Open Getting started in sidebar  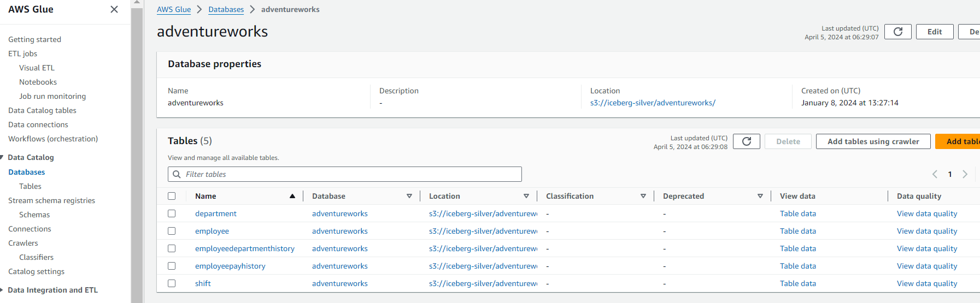(x=34, y=39)
